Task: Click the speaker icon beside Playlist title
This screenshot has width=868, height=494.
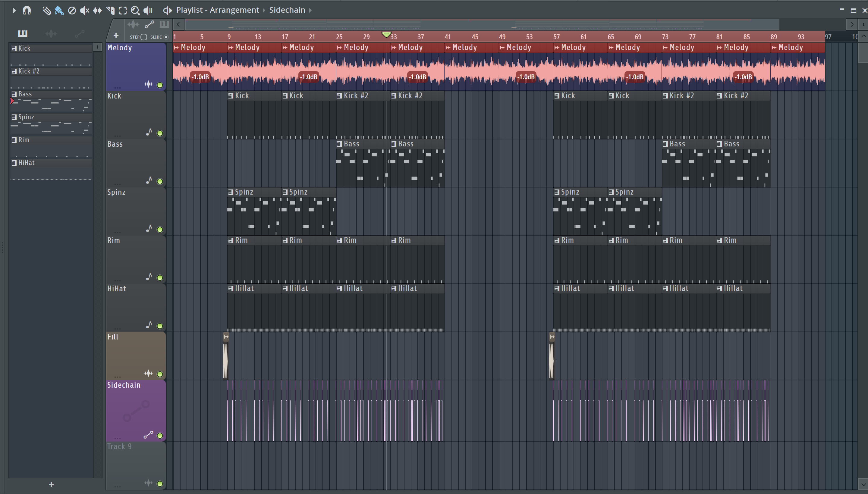Action: 167,11
